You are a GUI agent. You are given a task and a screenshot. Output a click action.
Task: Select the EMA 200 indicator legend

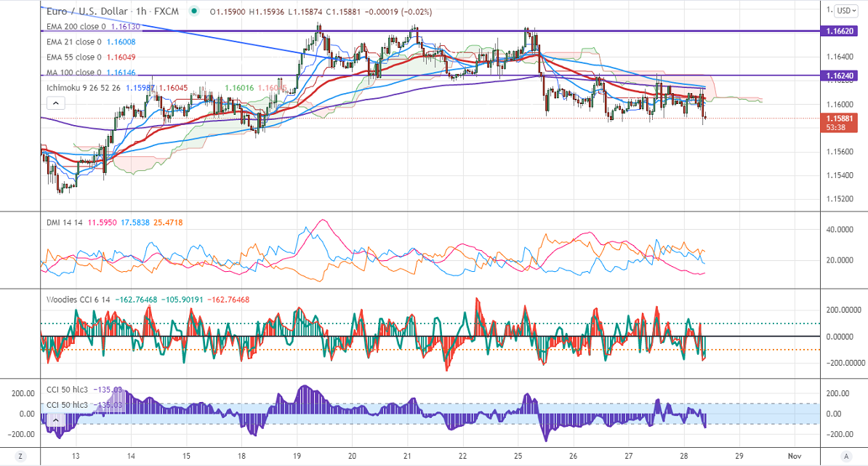pos(69,26)
